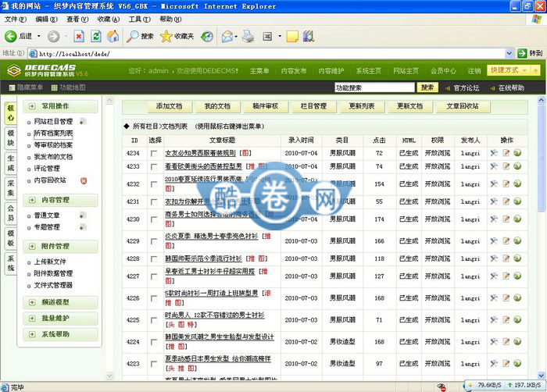Click the yellow note toolbar icon
The width and height of the screenshot is (547, 392).
[x=292, y=36]
